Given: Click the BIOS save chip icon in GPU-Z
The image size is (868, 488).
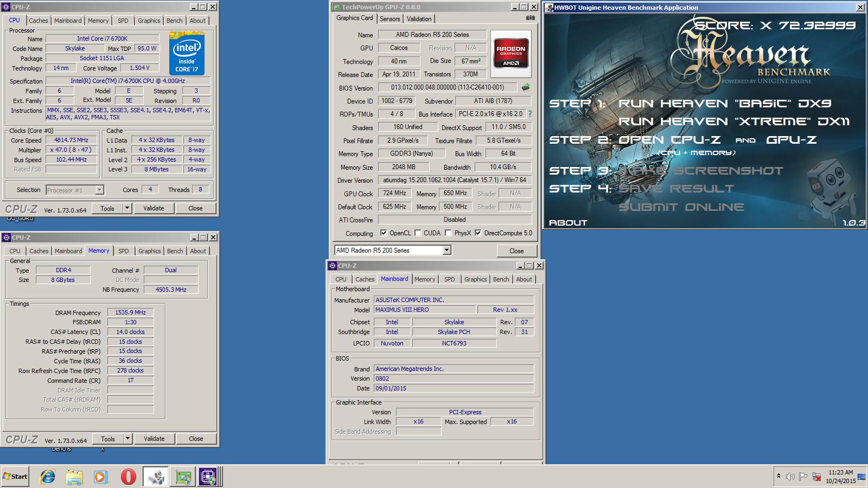Looking at the screenshot, I should pyautogui.click(x=525, y=87).
